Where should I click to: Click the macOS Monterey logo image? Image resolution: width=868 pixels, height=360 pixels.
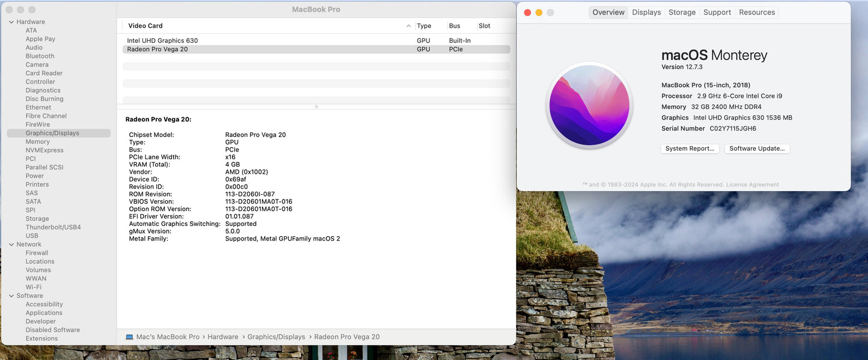589,105
